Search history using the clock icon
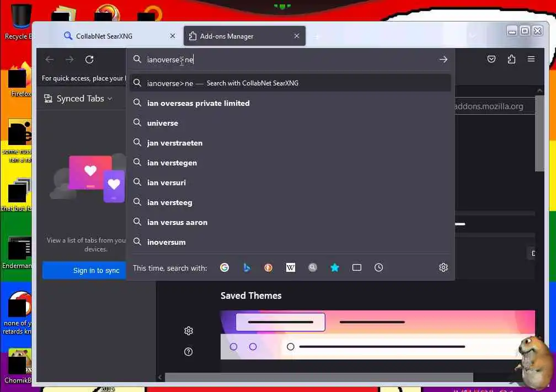Screen dimensions: 556x392 pos(379,267)
